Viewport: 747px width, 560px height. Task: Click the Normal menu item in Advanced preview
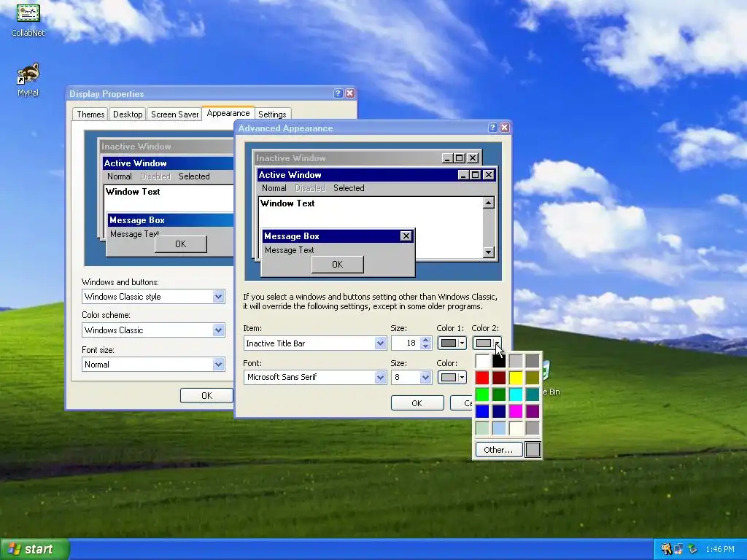click(x=274, y=188)
